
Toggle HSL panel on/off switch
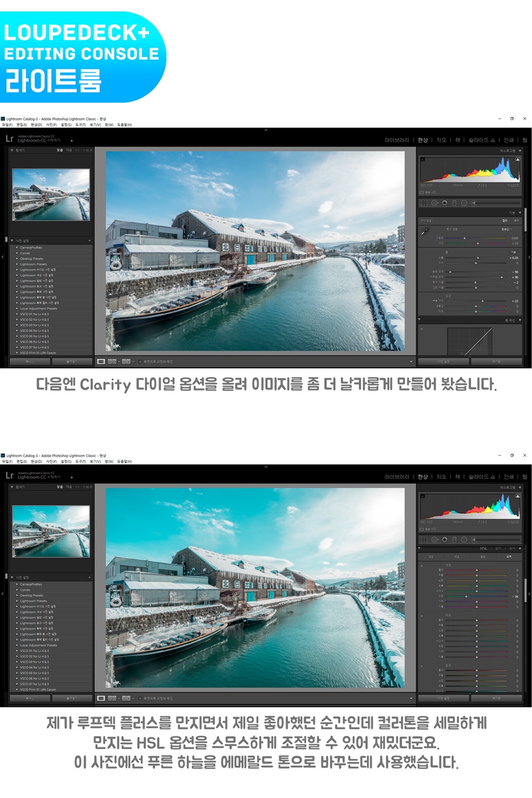coord(420,549)
